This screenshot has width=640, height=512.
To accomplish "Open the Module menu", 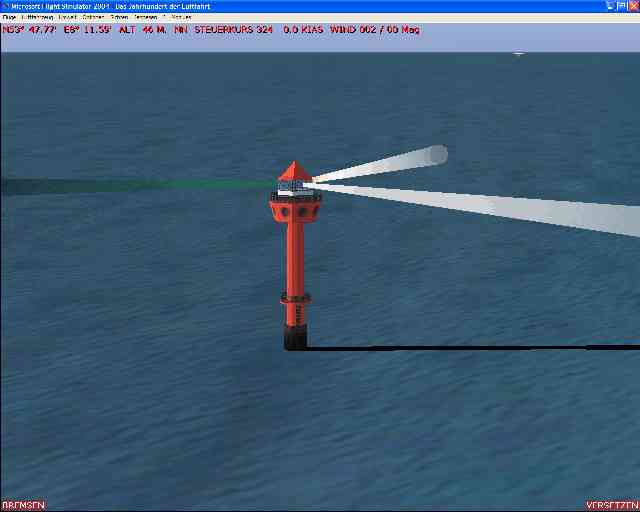I will pyautogui.click(x=181, y=18).
